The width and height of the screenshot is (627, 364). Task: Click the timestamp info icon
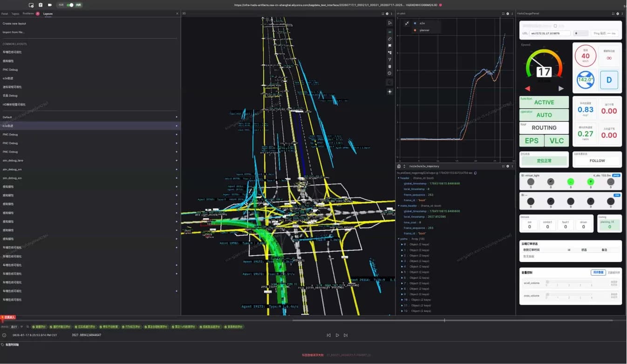(4, 335)
